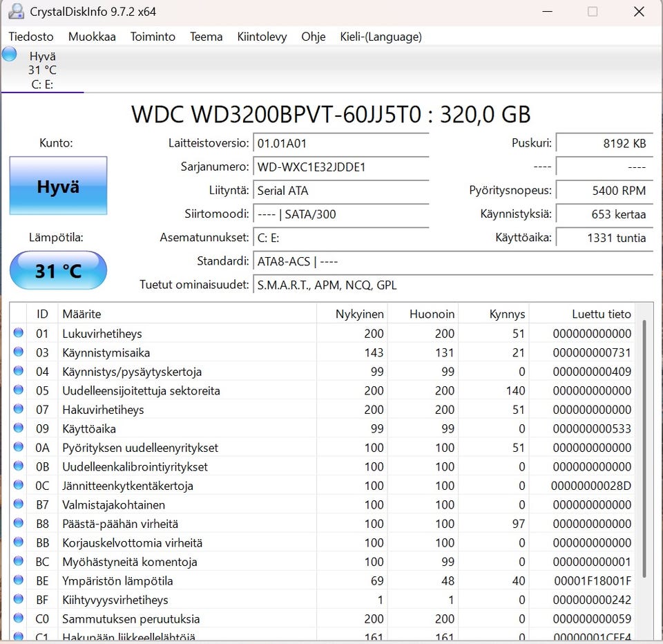663x644 pixels.
Task: Click status icon for Käynnistymisaika row
Action: [19, 352]
